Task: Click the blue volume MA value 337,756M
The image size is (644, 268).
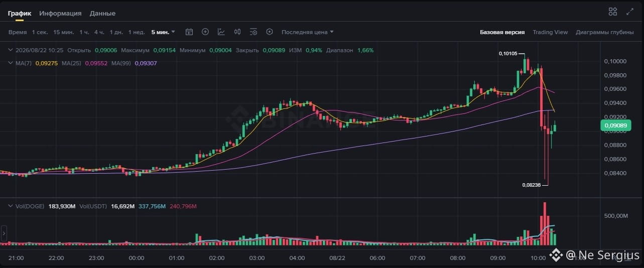Action: click(x=153, y=206)
